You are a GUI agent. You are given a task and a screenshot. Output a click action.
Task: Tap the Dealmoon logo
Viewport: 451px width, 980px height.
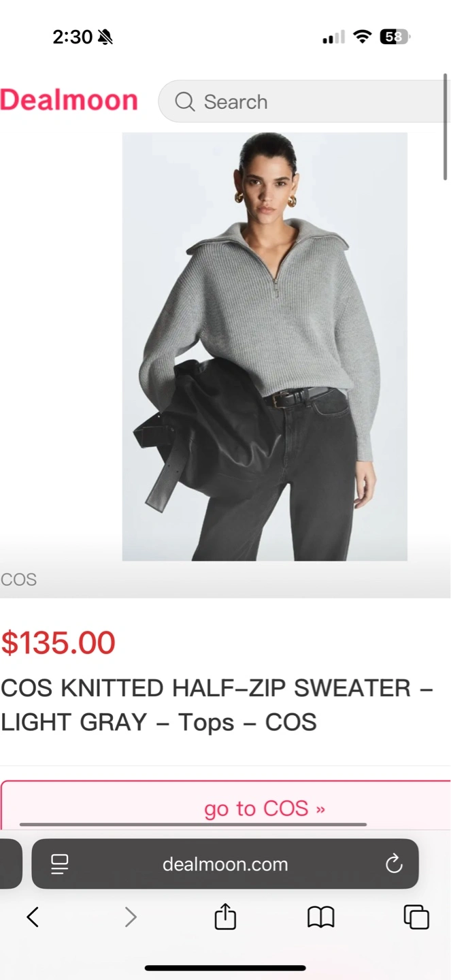(x=69, y=100)
